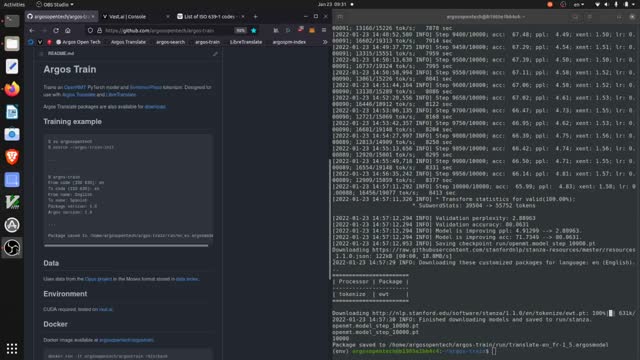Open the OBS Studio app menu
Image resolution: width=640 pixels, height=360 pixels.
55,4
